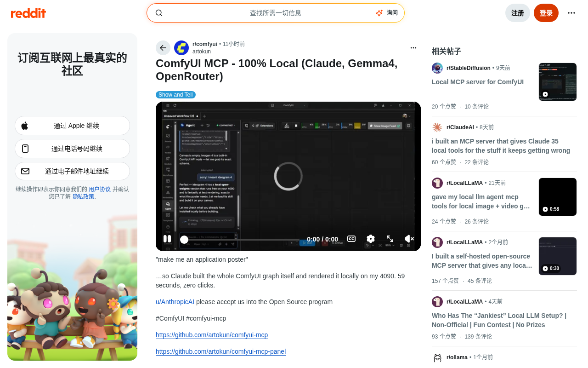Open the u/AnthropicAI link
Image resolution: width=588 pixels, height=368 pixels.
(x=175, y=302)
